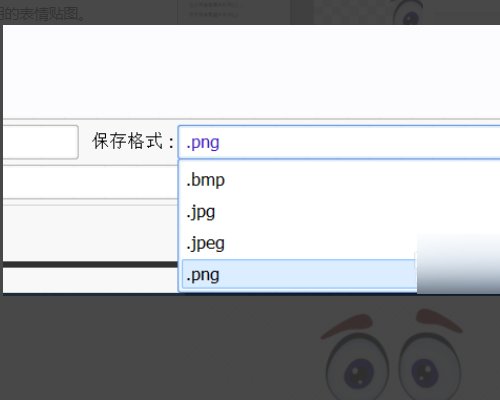Select the highlighted .png list option

(299, 274)
